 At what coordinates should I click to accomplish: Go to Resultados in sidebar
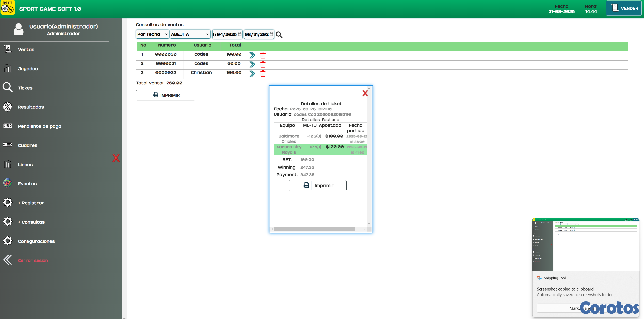pos(31,107)
